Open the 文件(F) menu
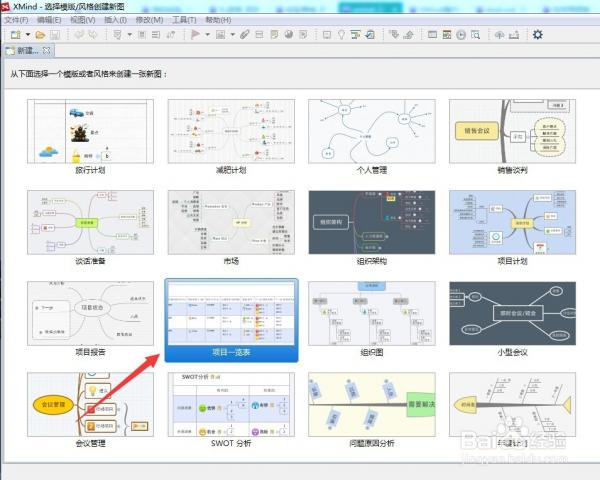This screenshot has height=480, width=600. (x=16, y=20)
